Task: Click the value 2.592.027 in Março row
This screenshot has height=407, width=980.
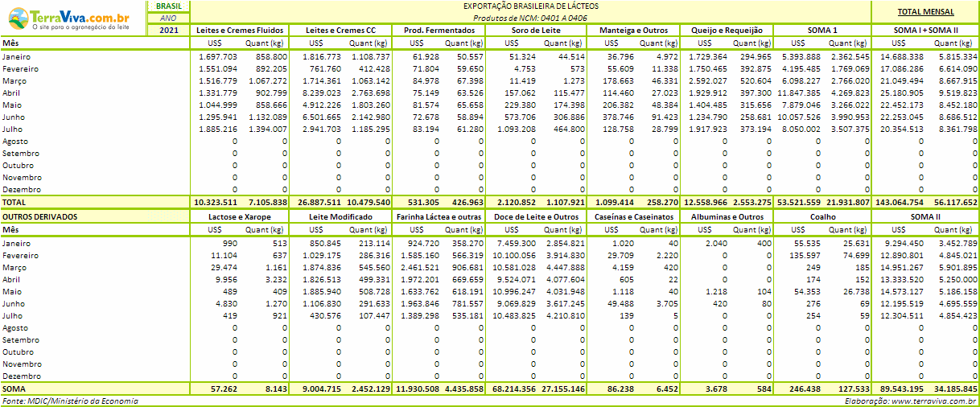Action: (709, 81)
